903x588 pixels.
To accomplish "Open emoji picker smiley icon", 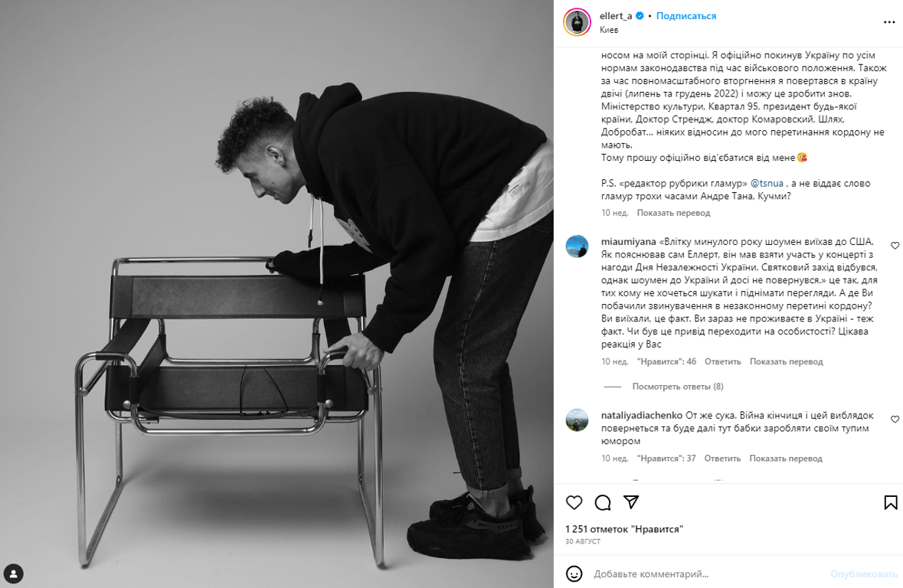I will 574,573.
